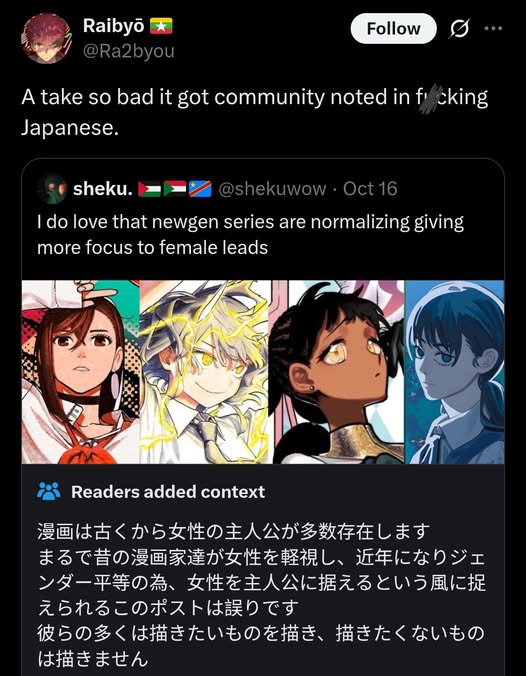Open the sheku. display name
Image resolution: width=526 pixels, height=676 pixels.
[103, 189]
